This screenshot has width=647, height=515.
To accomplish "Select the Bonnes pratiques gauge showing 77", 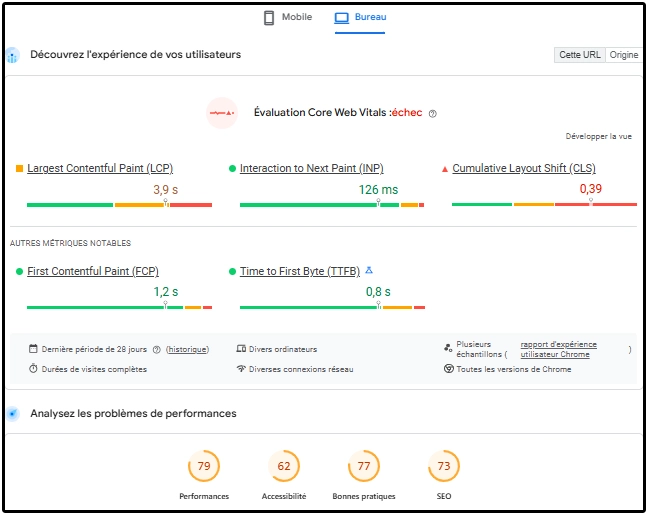I will point(363,466).
